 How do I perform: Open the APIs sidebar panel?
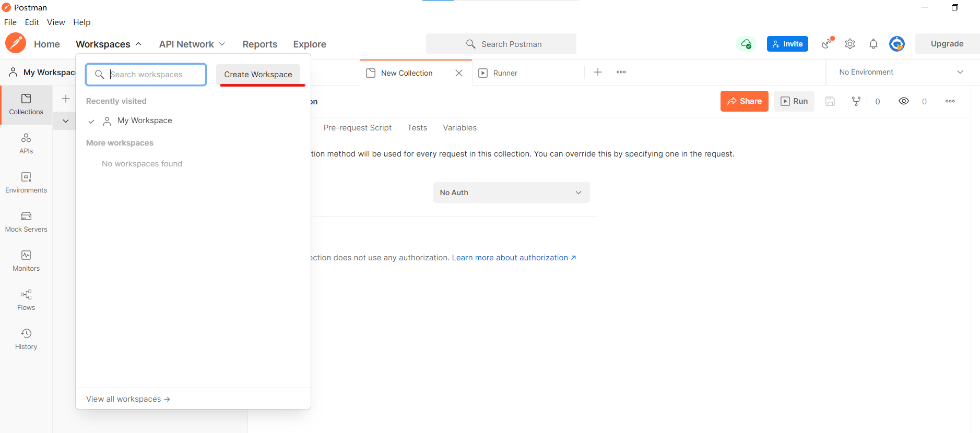pos(26,143)
